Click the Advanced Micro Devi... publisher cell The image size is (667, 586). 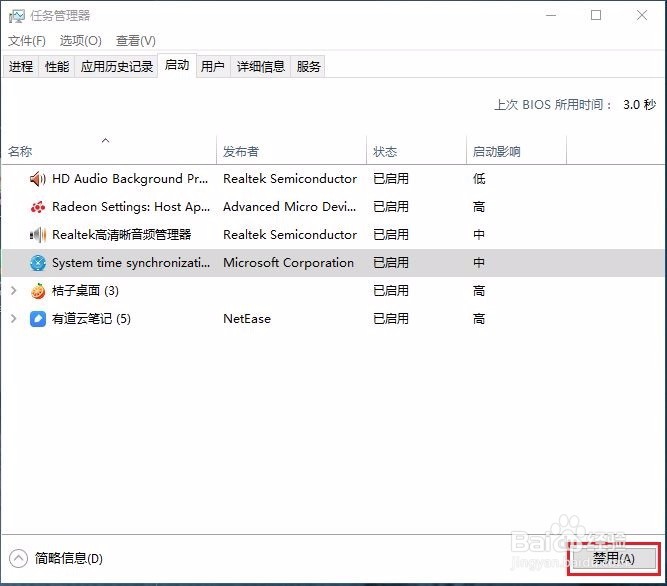tap(289, 207)
